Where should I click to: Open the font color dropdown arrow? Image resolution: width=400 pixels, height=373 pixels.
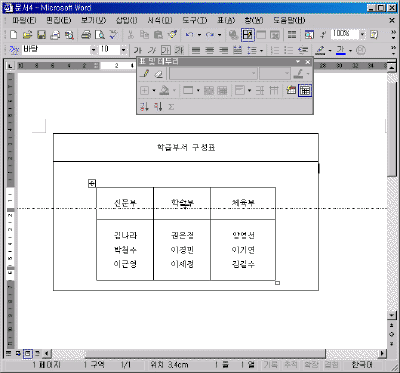[350, 50]
